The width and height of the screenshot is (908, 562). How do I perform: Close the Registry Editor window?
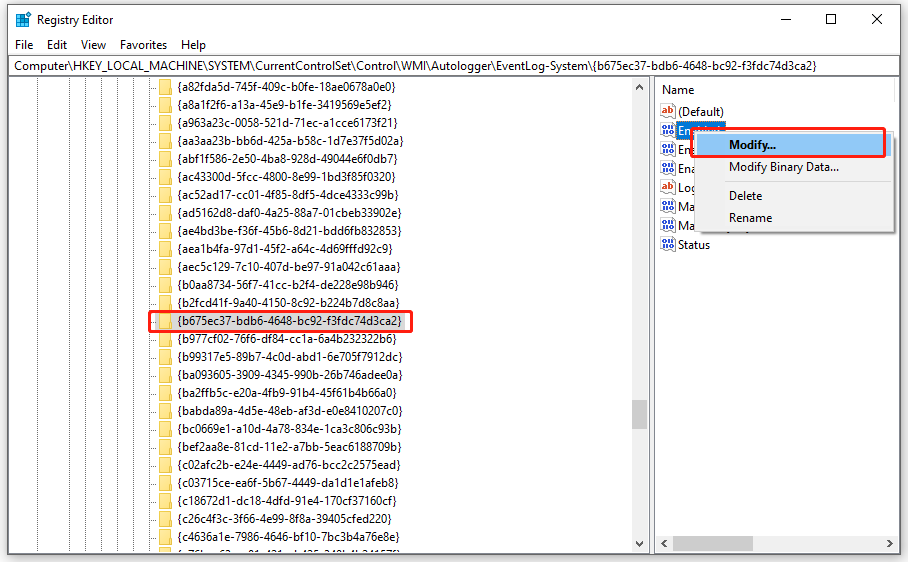click(877, 20)
